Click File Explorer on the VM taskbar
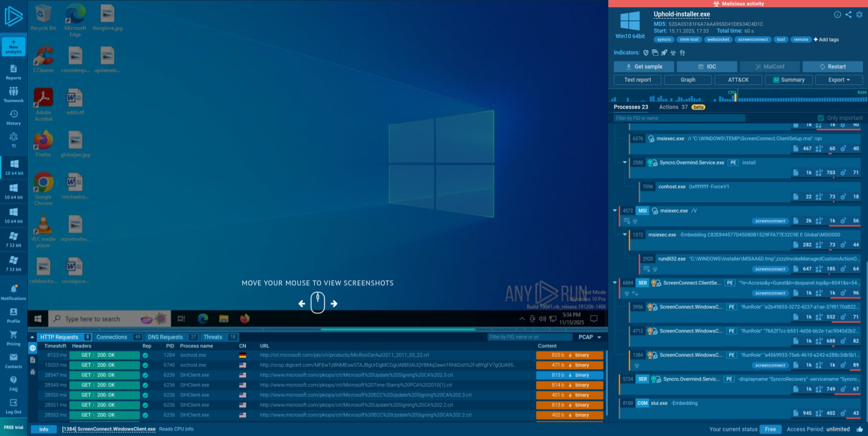 coord(224,319)
